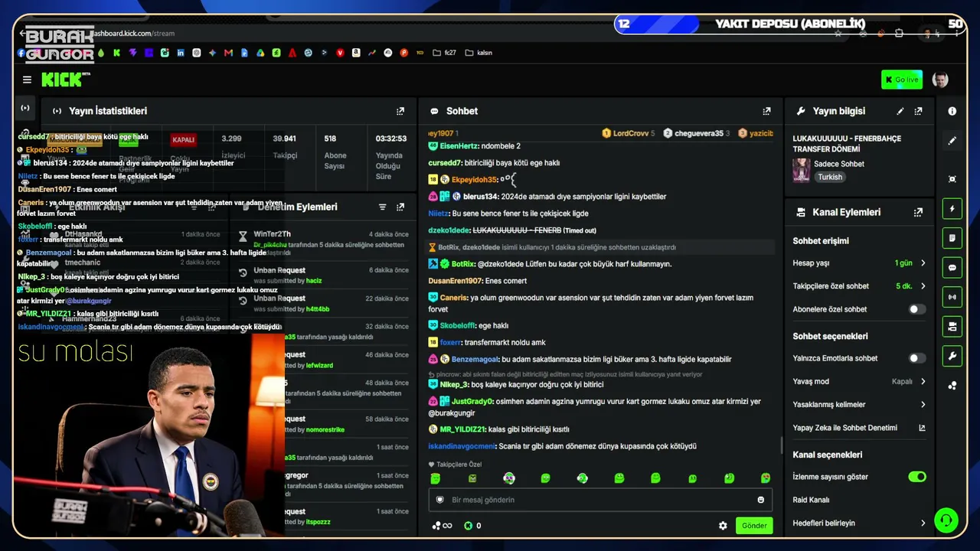Pop out the Yayın İstatistikleri panel

tap(400, 111)
